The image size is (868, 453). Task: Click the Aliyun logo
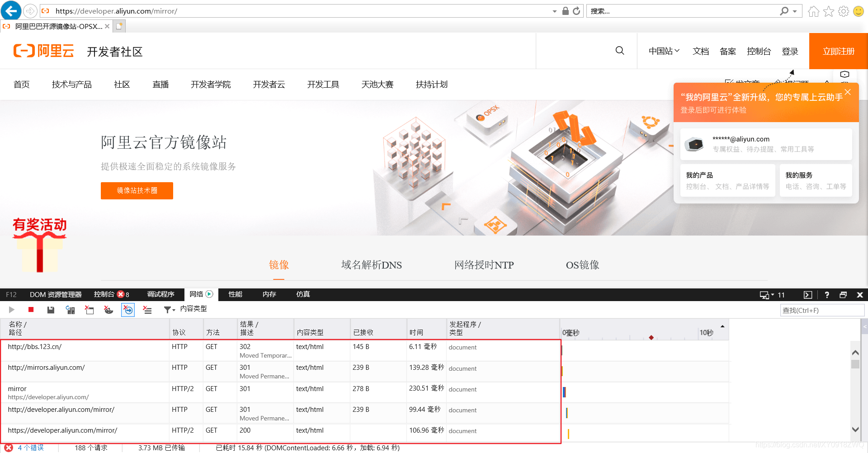pos(44,51)
